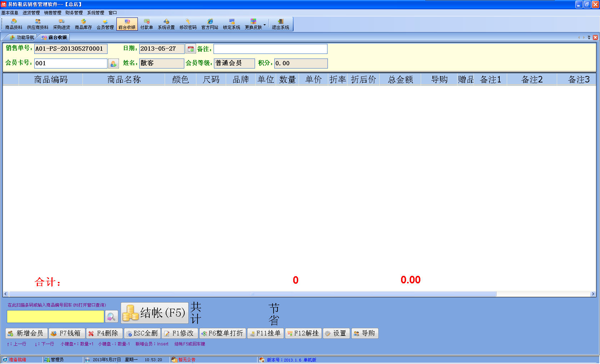Click 商品名称 column header

[x=124, y=80]
